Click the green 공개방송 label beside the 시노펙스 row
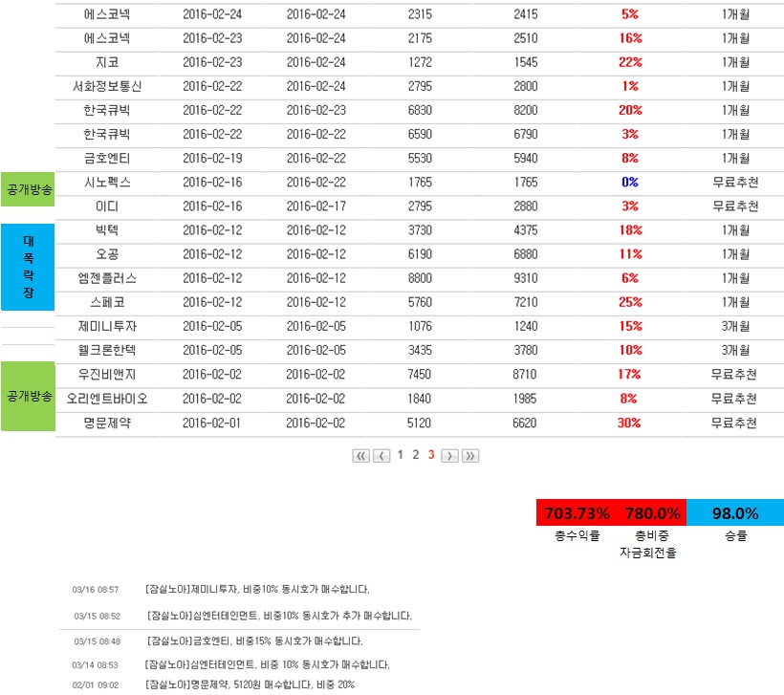Viewport: 784px width, 695px height. click(28, 189)
